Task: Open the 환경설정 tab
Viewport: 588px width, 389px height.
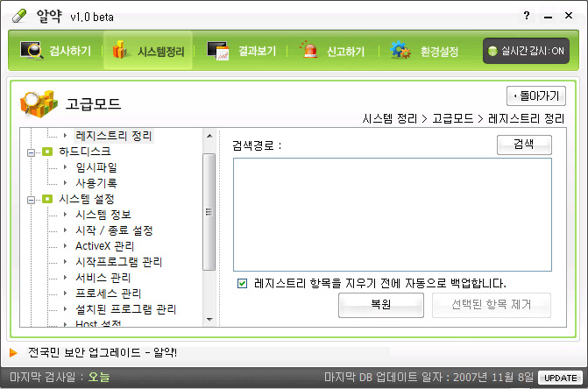Action: [x=424, y=51]
